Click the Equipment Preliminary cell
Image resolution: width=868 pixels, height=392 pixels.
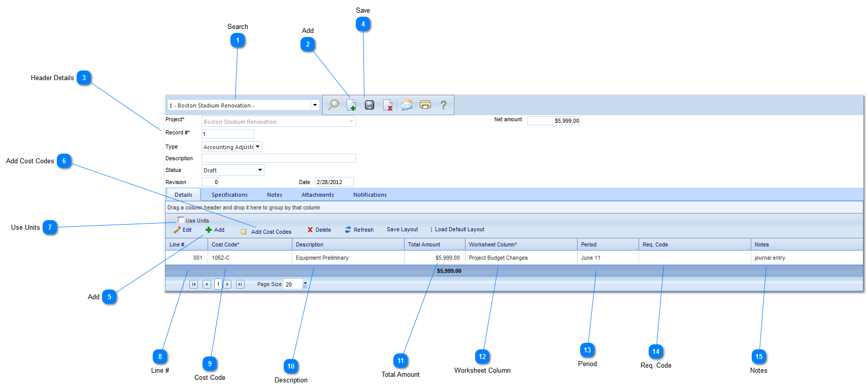coord(348,258)
